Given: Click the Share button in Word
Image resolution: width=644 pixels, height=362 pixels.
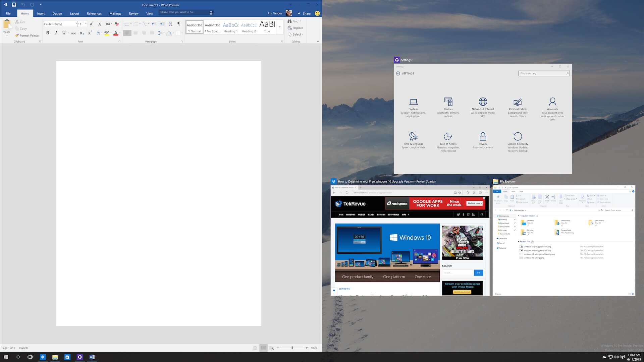Looking at the screenshot, I should coord(304,13).
